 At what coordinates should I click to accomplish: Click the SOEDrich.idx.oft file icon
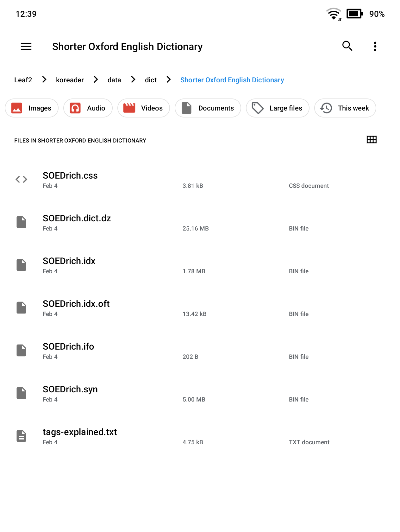(22, 308)
